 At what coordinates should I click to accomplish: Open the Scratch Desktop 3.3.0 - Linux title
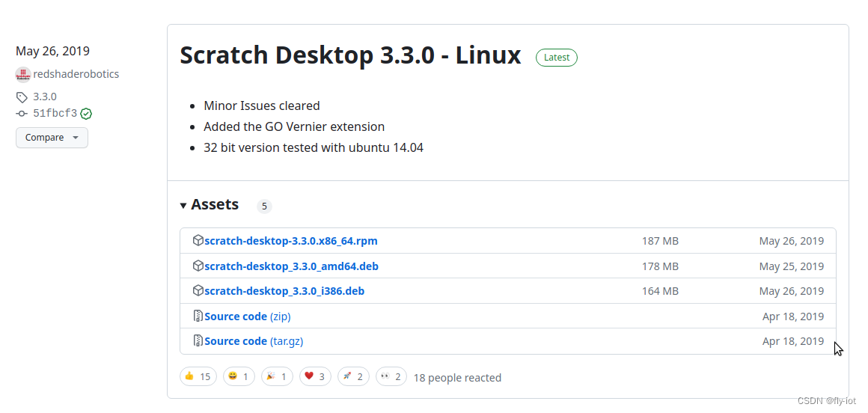pos(350,55)
